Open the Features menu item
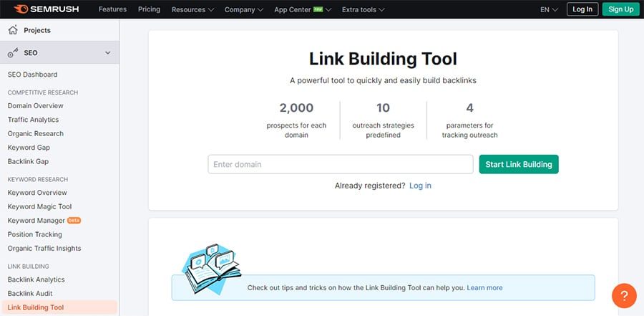 pos(112,9)
